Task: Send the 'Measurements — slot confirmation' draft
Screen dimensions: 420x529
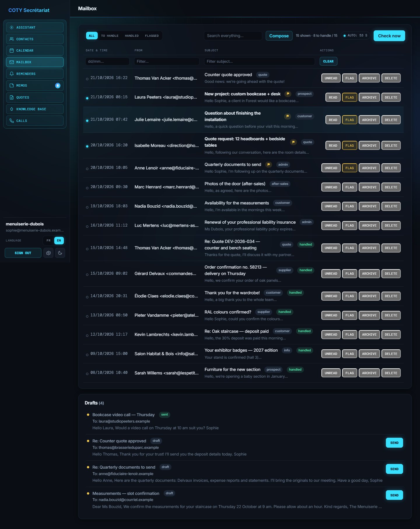Action: tap(394, 495)
